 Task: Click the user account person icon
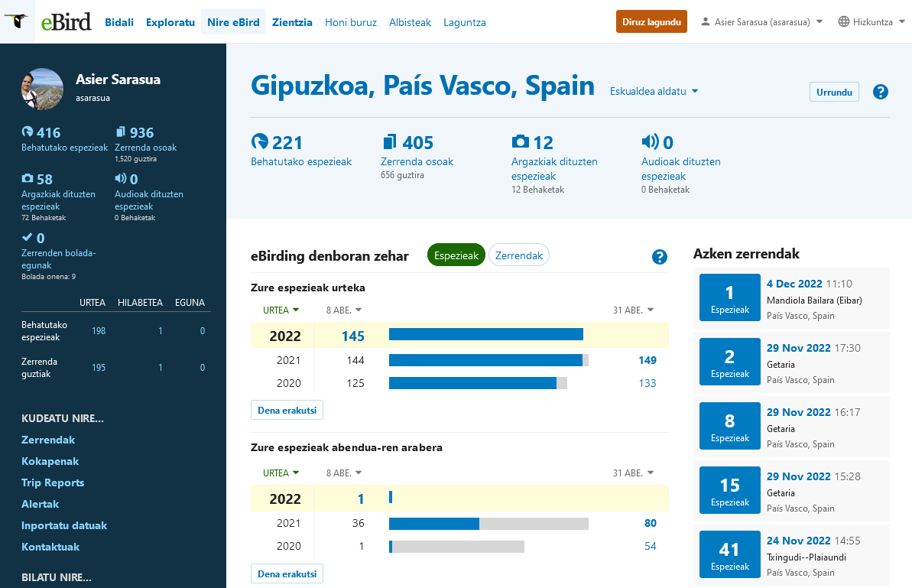705,21
